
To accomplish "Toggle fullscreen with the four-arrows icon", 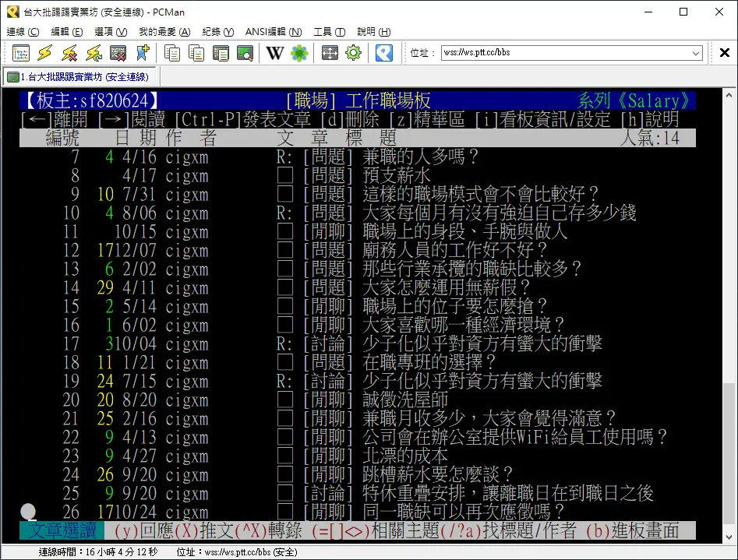I will click(330, 53).
